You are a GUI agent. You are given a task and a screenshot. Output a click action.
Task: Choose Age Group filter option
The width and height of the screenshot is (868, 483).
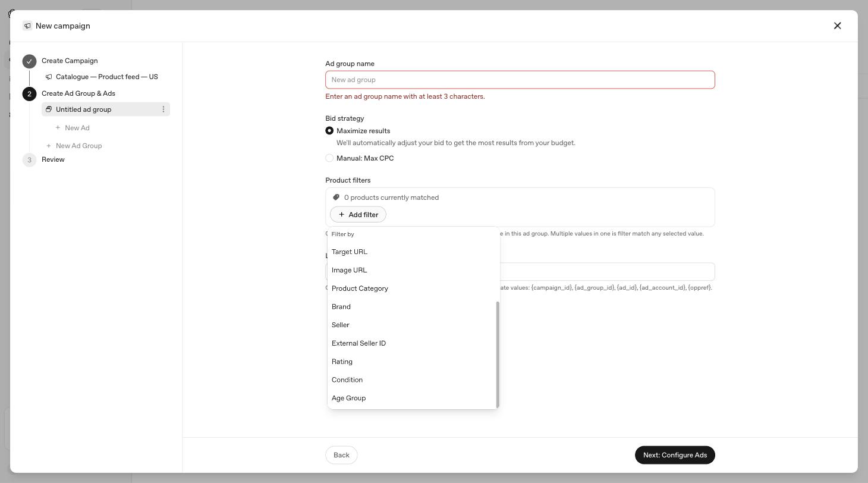point(413,399)
